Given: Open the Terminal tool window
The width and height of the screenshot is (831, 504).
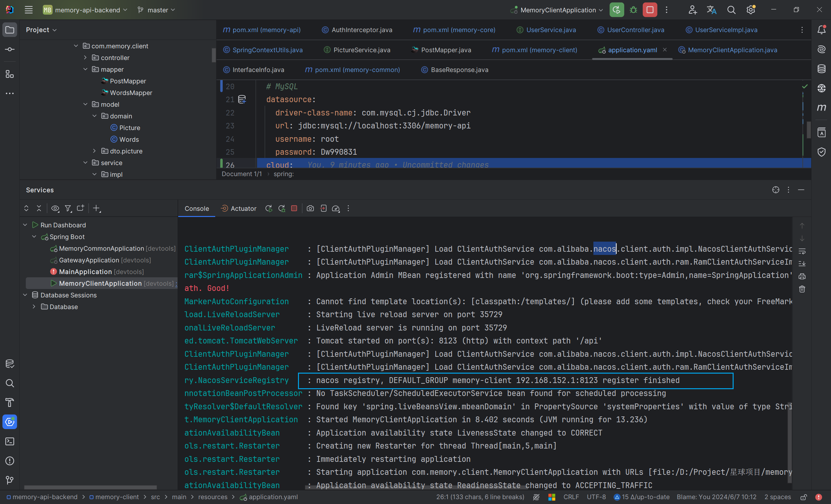Looking at the screenshot, I should click(10, 441).
